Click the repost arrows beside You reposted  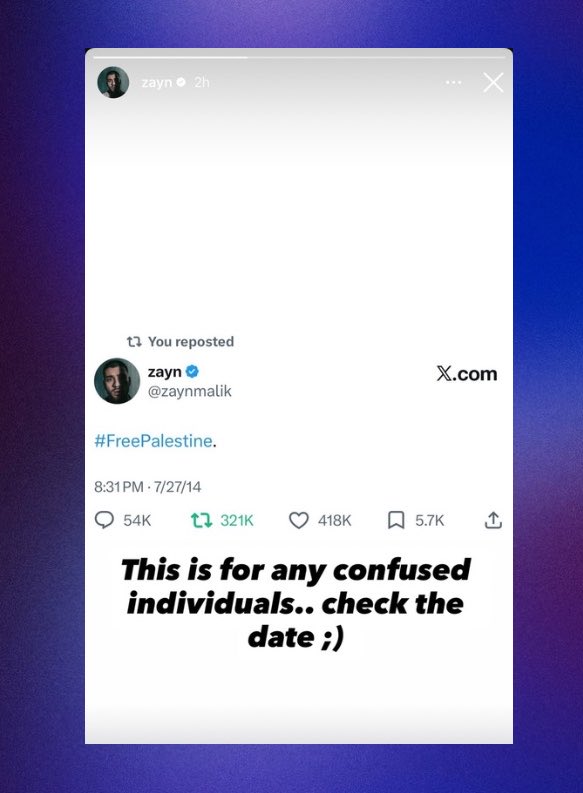pos(133,342)
